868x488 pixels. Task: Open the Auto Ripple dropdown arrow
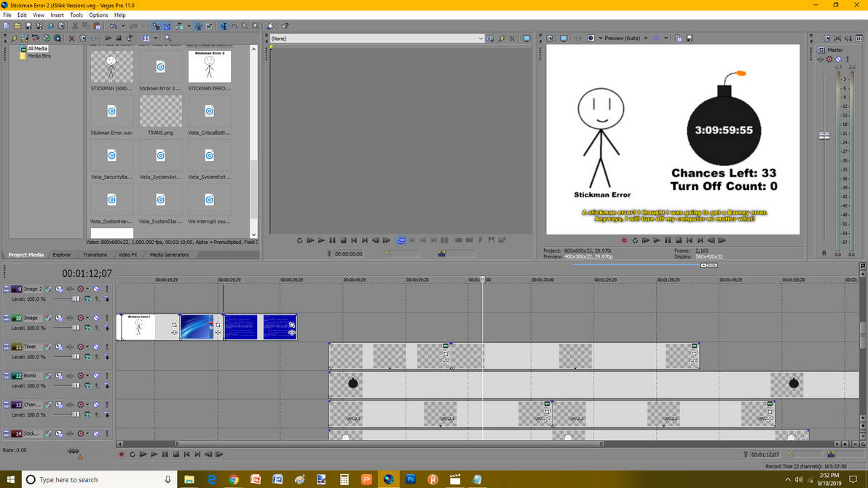tap(189, 26)
